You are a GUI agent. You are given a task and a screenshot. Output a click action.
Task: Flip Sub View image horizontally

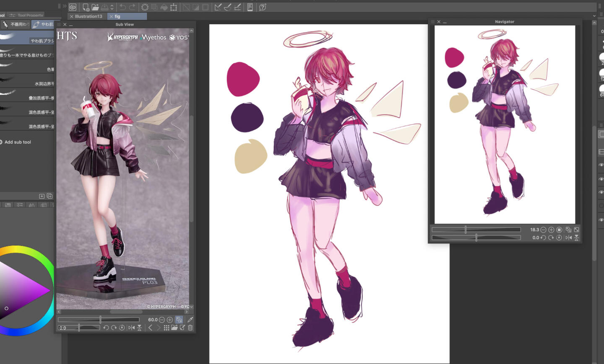click(x=131, y=328)
